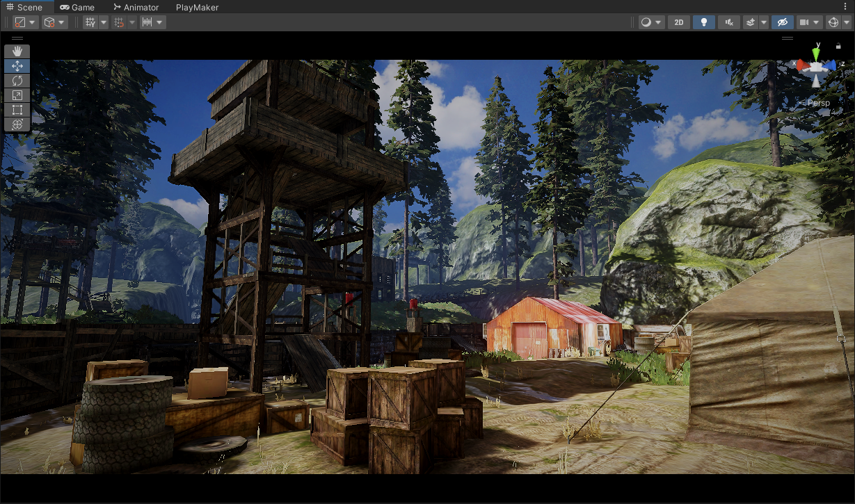Select the Rect tool
The height and width of the screenshot is (504, 855).
17,110
